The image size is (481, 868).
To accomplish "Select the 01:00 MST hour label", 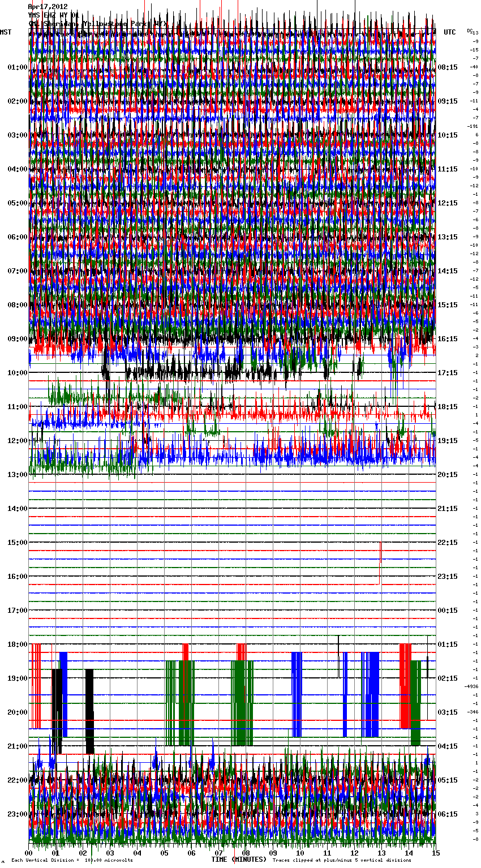I will point(17,67).
